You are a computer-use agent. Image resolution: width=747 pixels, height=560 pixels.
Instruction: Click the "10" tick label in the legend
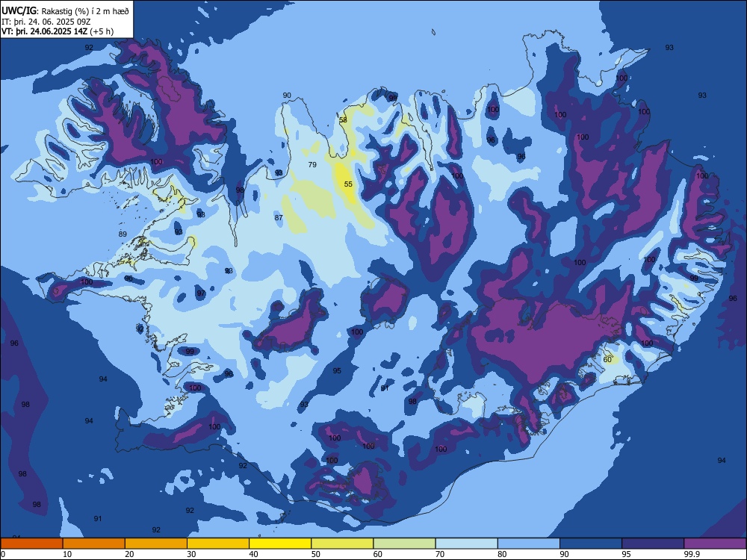pyautogui.click(x=67, y=554)
